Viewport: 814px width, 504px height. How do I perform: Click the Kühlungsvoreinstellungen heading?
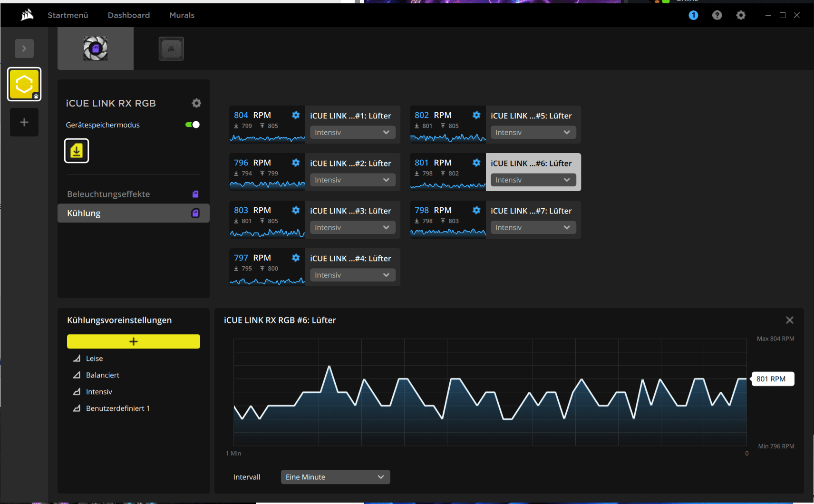119,320
